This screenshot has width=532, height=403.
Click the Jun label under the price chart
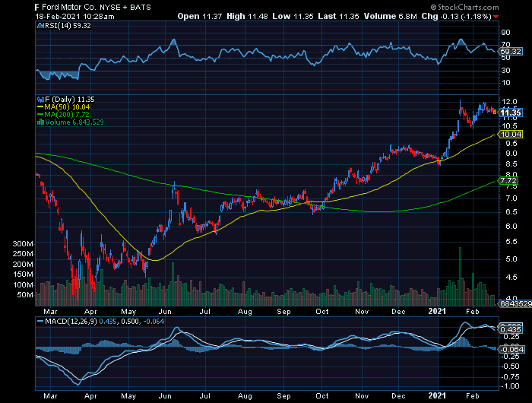click(x=165, y=311)
